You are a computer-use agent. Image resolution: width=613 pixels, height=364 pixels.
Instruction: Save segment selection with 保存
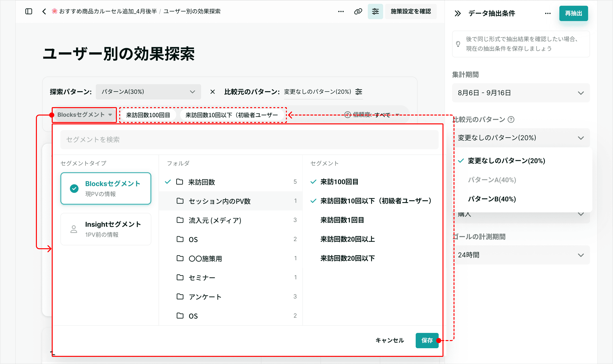point(427,341)
